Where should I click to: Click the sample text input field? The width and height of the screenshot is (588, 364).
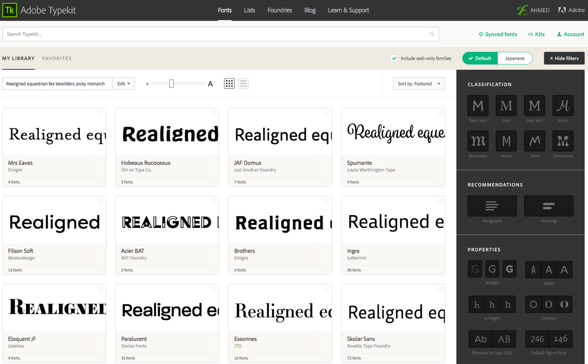(x=57, y=84)
